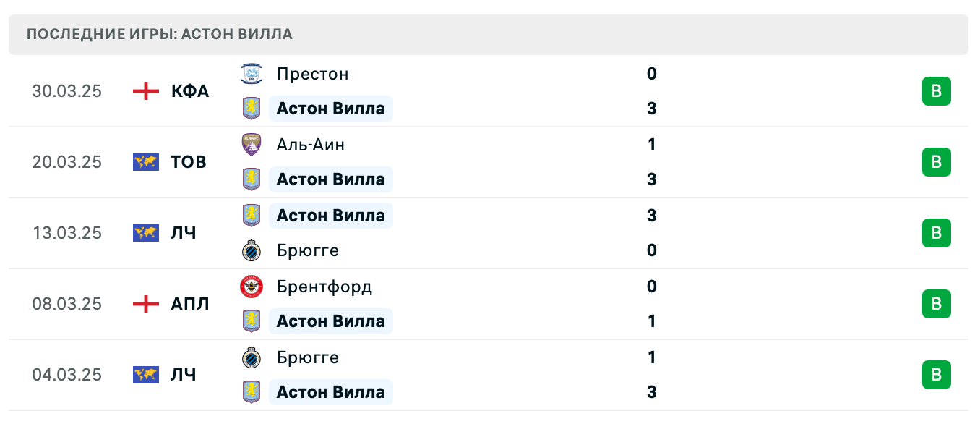Select the Brentford club badge
The width and height of the screenshot is (980, 424).
(x=251, y=287)
